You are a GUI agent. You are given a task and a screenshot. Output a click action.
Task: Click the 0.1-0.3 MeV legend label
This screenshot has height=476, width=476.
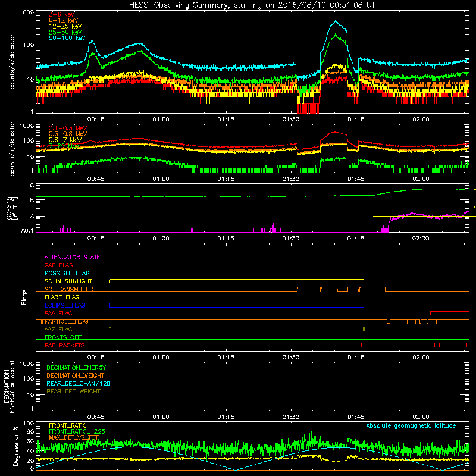pyautogui.click(x=68, y=128)
